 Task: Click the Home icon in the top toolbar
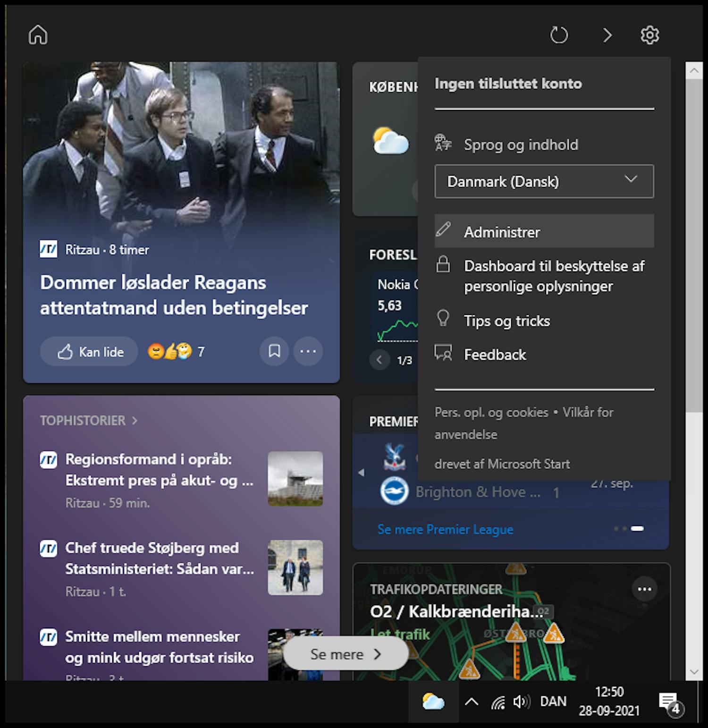(38, 34)
